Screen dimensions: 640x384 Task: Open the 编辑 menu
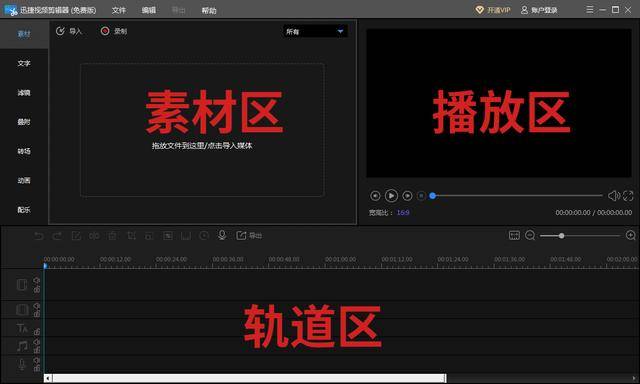tap(149, 10)
